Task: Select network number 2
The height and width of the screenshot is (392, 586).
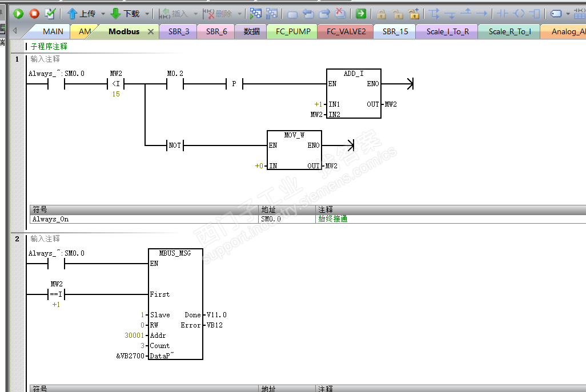Action: (x=17, y=239)
